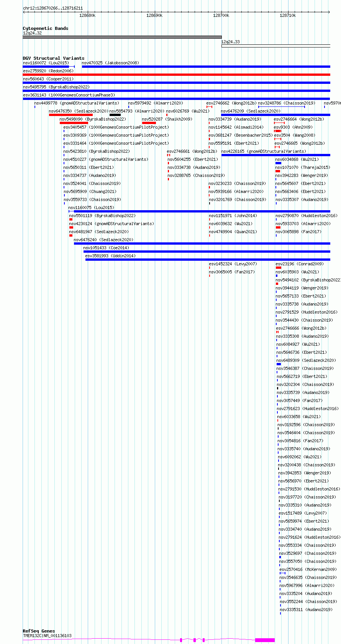
Task: Open nsv4499778 (gnomADStructuralVariants) variant
Action: tap(77, 103)
